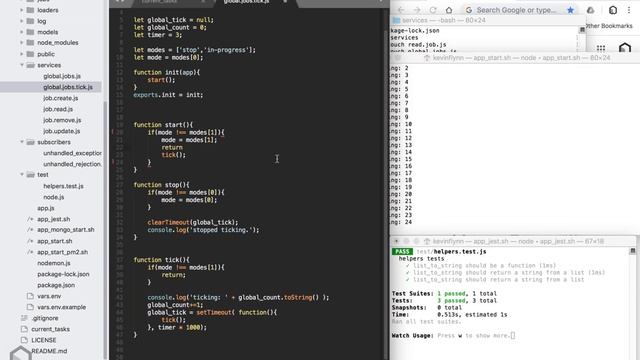Image resolution: width=640 pixels, height=360 pixels.
Task: Open job.remove.js file
Action: [x=62, y=120]
